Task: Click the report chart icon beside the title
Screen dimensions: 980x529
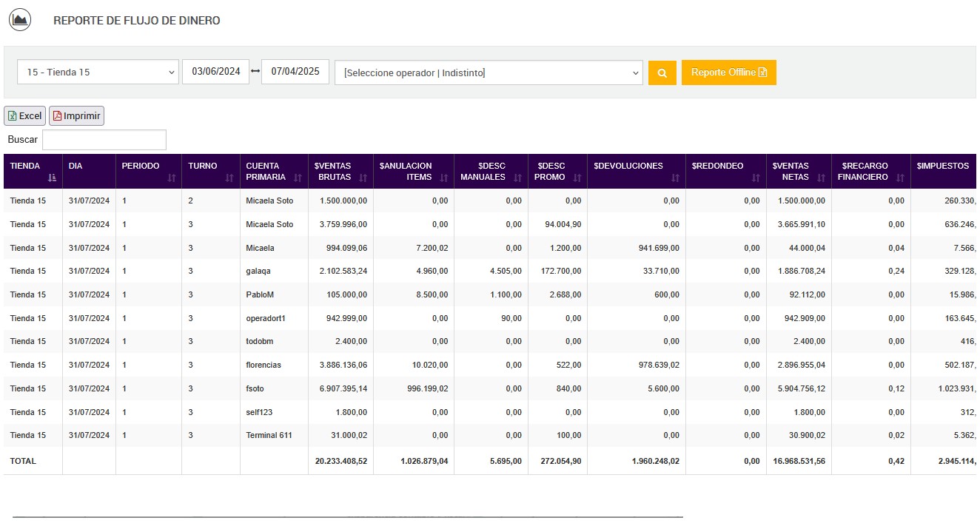Action: pos(20,20)
